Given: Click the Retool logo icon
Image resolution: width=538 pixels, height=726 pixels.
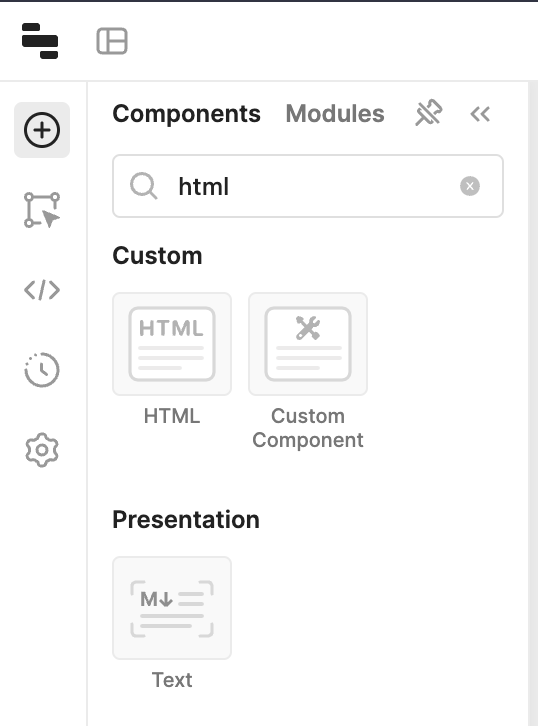Looking at the screenshot, I should point(40,41).
